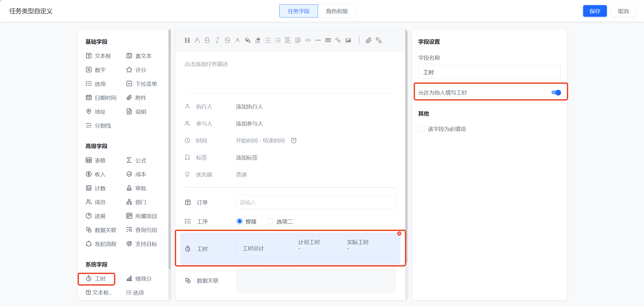The image size is (644, 307).
Task: Click 添加参与人 link
Action: (249, 123)
